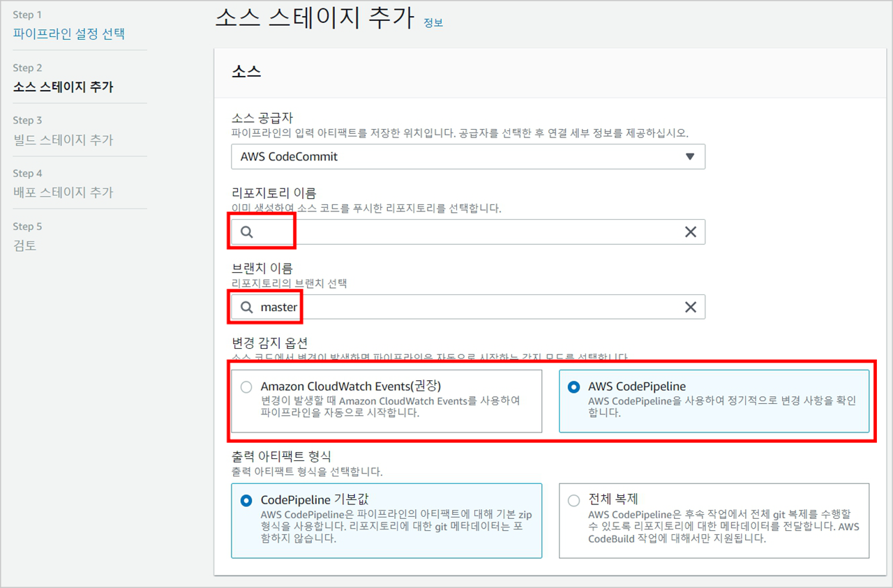This screenshot has height=588, width=893.
Task: Click inside the repository name search field
Action: click(468, 232)
